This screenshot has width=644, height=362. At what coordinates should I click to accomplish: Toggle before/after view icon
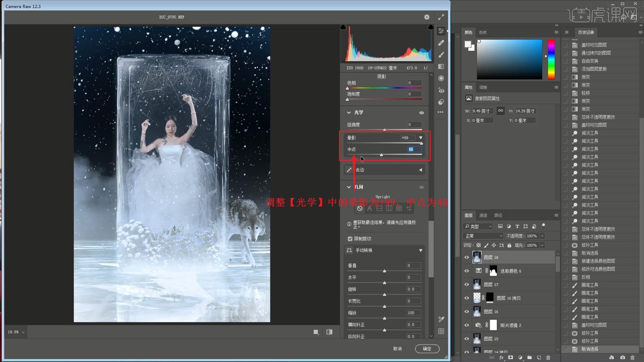pos(329,332)
